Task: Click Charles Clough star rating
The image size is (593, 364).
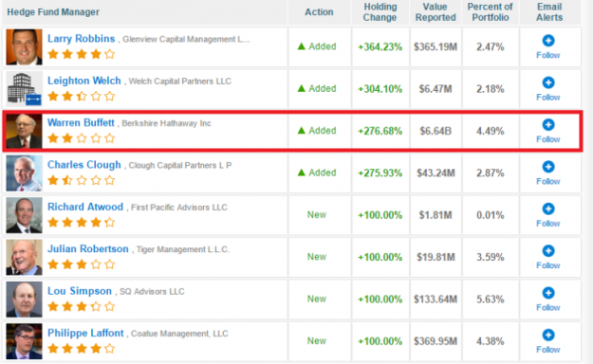Action: point(82,180)
